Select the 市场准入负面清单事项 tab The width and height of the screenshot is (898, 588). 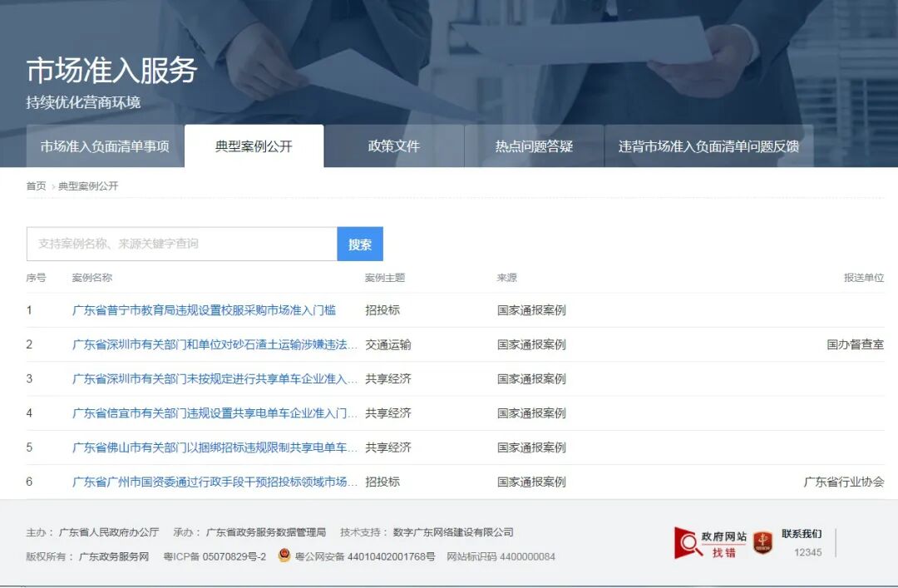tap(106, 146)
